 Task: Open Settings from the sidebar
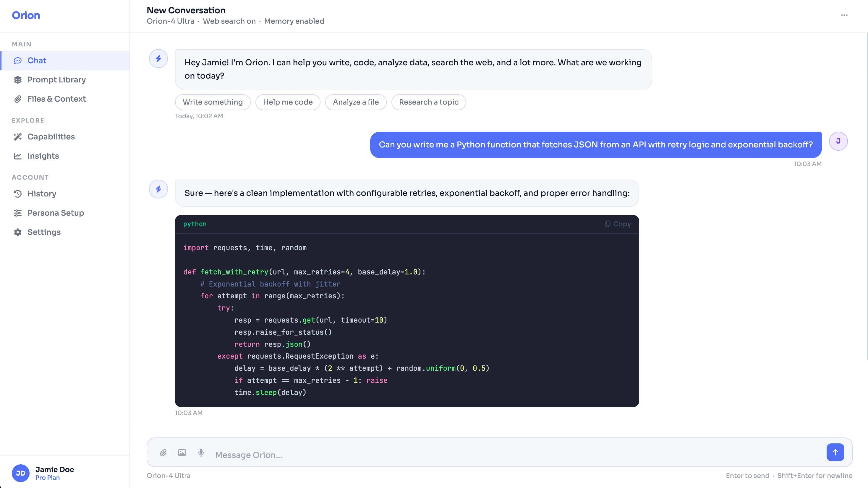point(65,232)
